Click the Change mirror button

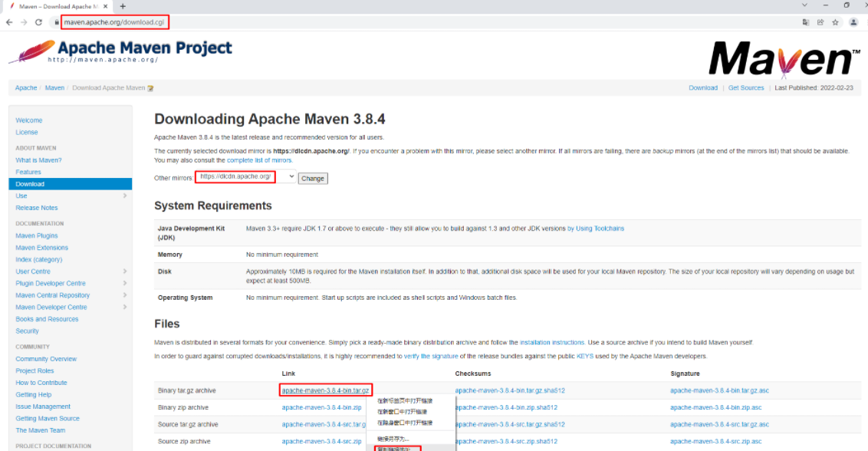(x=313, y=179)
